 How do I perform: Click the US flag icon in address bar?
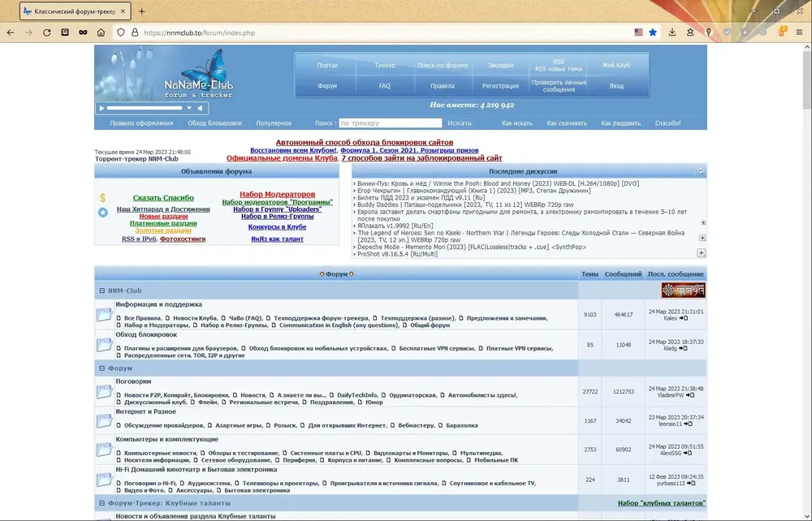[638, 32]
